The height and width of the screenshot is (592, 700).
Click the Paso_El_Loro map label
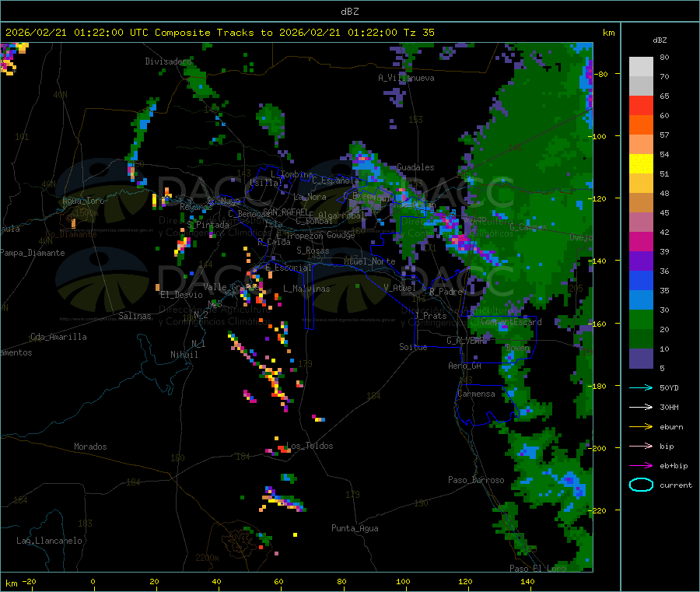tap(538, 569)
